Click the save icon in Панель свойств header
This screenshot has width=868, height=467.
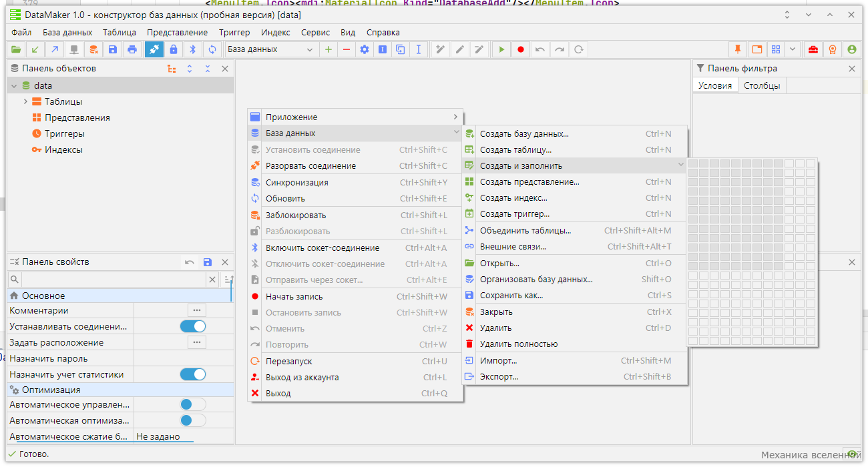[x=208, y=262]
